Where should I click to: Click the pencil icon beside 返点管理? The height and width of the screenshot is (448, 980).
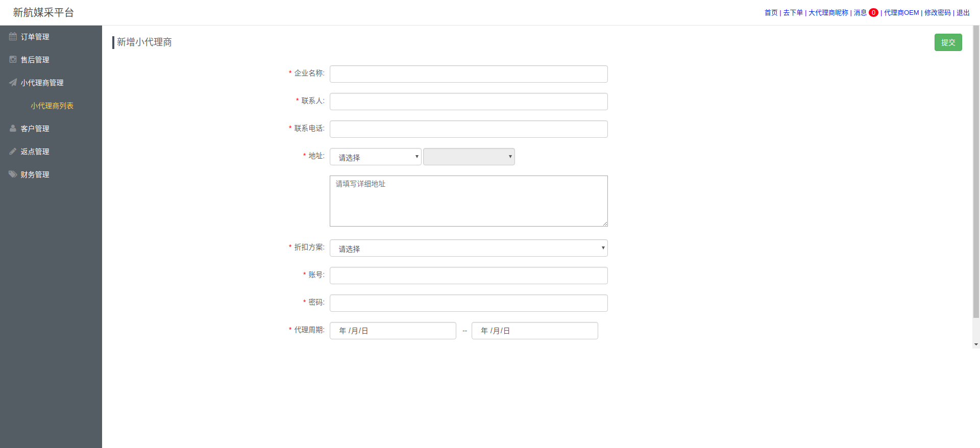pos(13,152)
